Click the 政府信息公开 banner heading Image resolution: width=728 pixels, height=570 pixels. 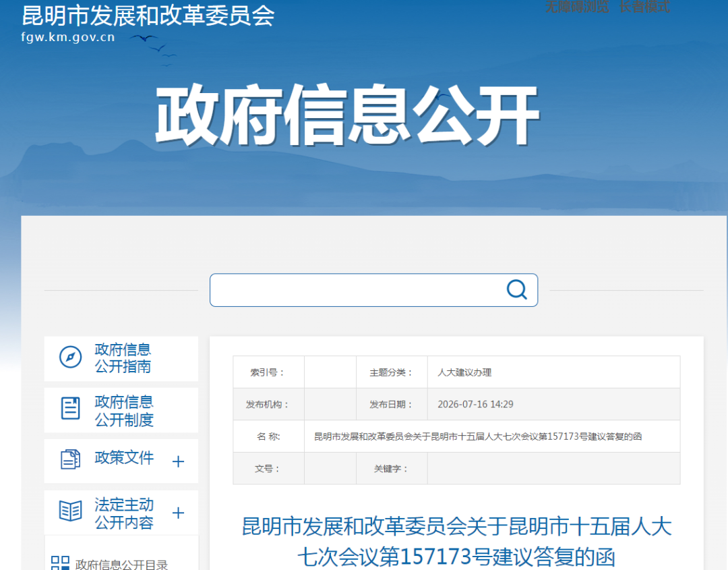347,115
